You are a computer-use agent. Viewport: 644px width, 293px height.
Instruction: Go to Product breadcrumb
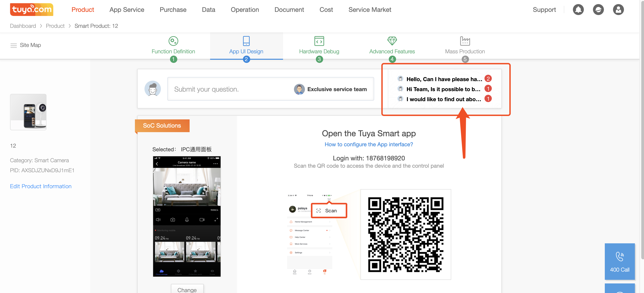[x=55, y=26]
